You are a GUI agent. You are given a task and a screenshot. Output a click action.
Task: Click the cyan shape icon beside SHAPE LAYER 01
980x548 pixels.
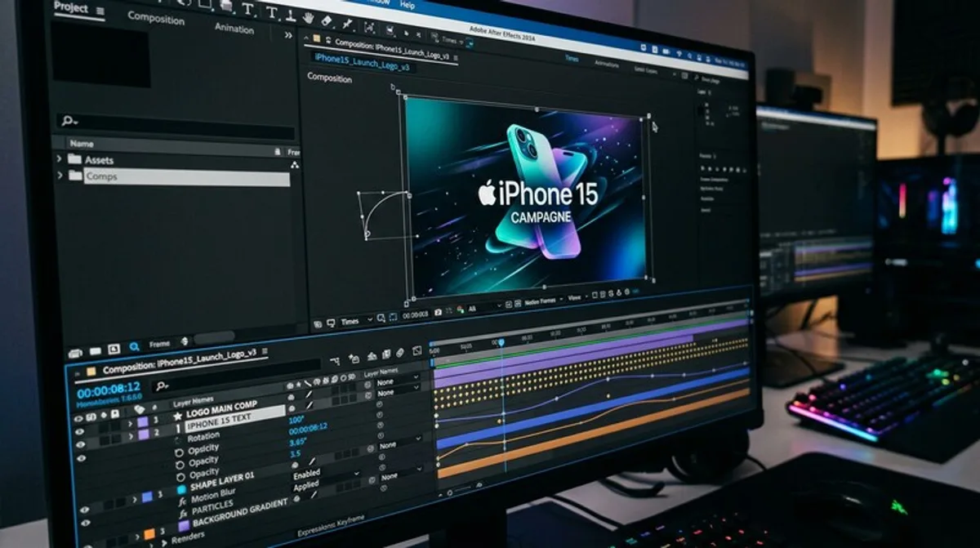coord(181,489)
